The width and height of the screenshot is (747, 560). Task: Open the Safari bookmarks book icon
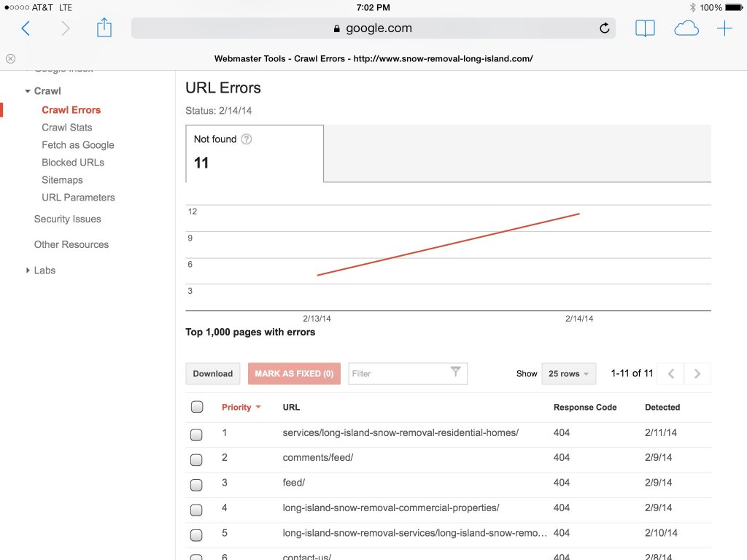click(x=645, y=28)
